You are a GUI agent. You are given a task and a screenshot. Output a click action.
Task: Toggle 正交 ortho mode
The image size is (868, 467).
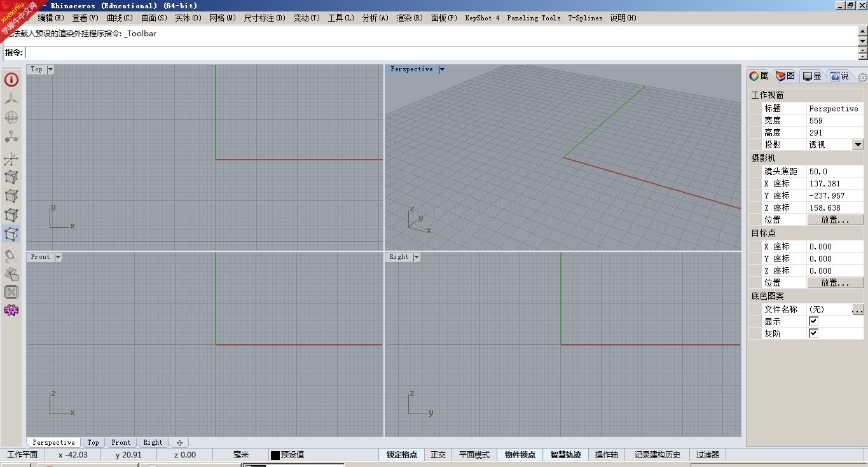point(438,455)
